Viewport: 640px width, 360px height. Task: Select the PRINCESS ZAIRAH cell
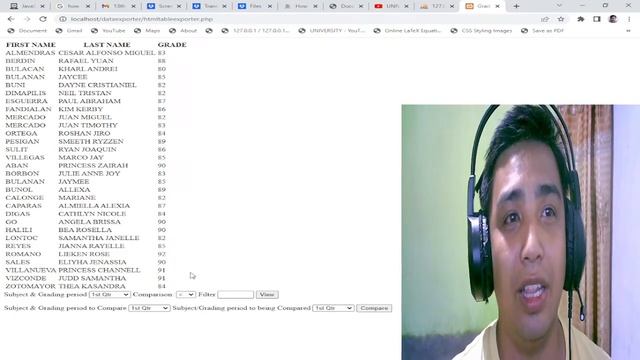93,166
